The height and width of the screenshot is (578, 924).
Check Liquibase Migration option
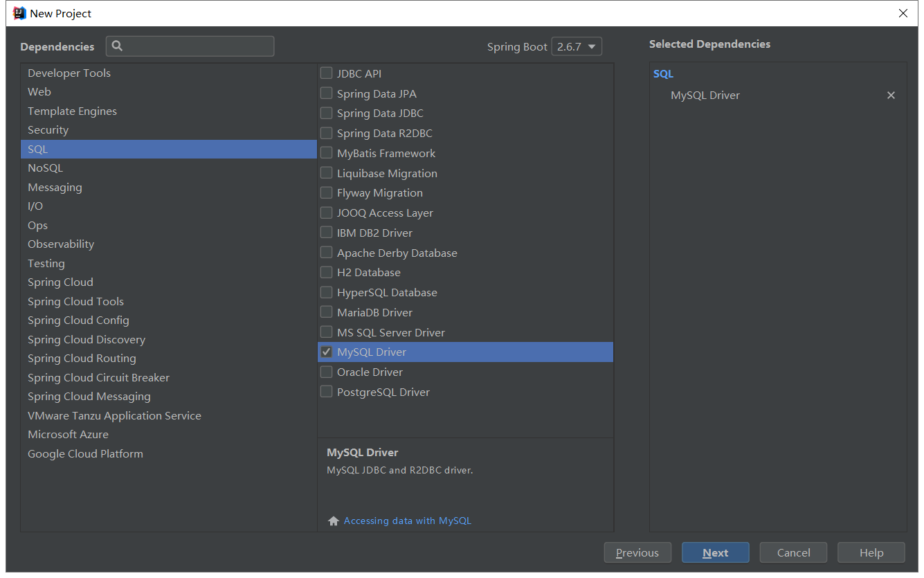point(326,172)
